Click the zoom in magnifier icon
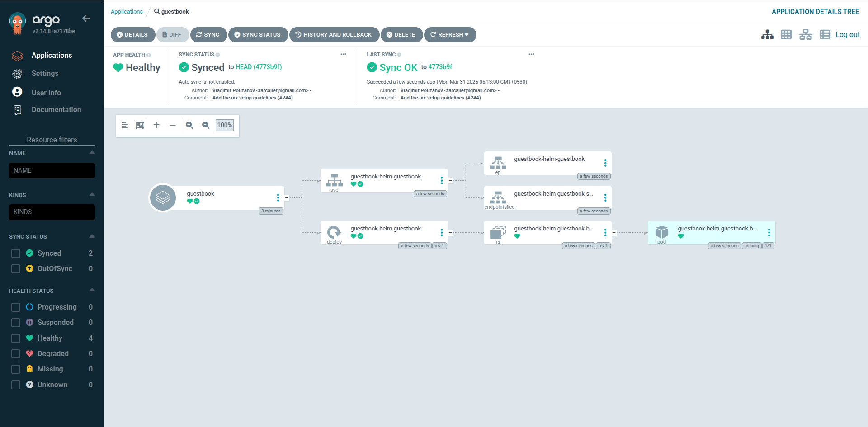The image size is (868, 427). (x=189, y=125)
